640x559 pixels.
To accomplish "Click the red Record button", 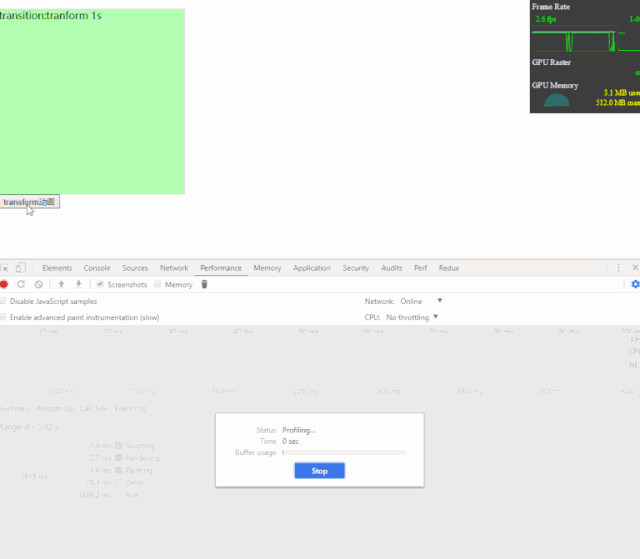I will point(4,284).
